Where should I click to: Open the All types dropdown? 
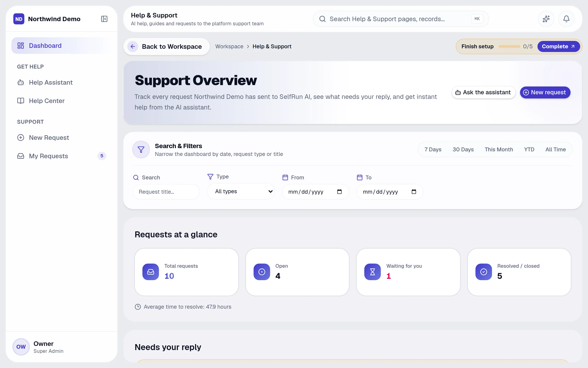click(x=241, y=191)
